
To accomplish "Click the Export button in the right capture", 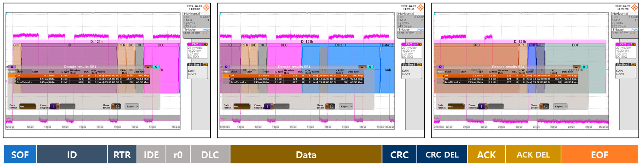I will (560, 107).
